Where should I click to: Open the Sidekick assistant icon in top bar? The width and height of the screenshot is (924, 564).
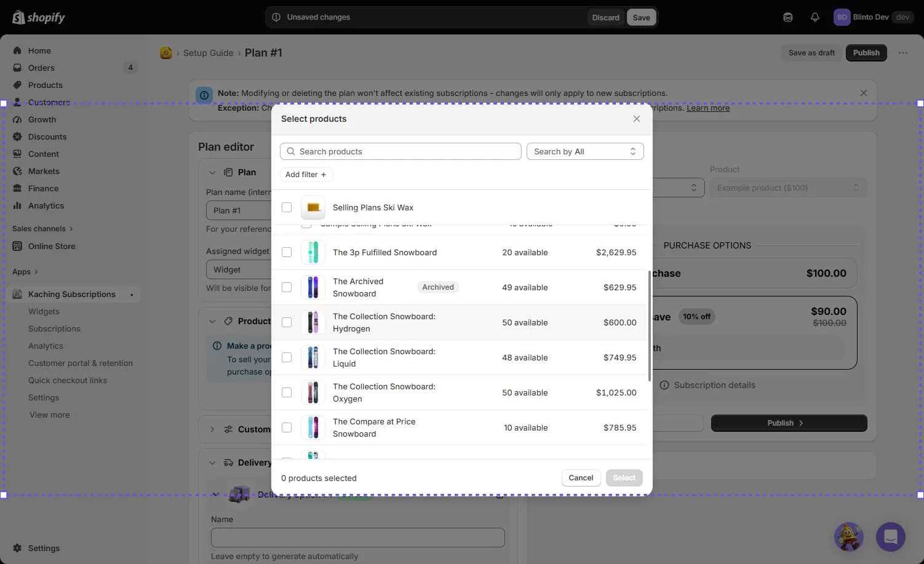pyautogui.click(x=788, y=17)
